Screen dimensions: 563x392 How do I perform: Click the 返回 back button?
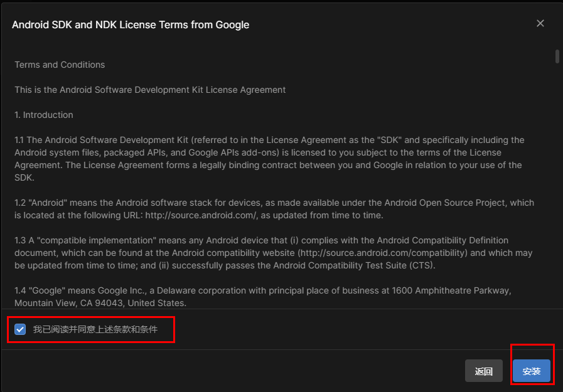point(484,371)
